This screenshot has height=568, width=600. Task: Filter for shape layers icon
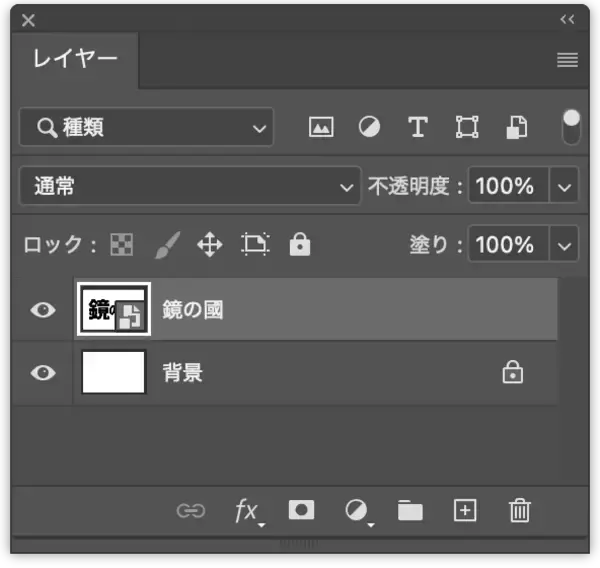pyautogui.click(x=467, y=127)
